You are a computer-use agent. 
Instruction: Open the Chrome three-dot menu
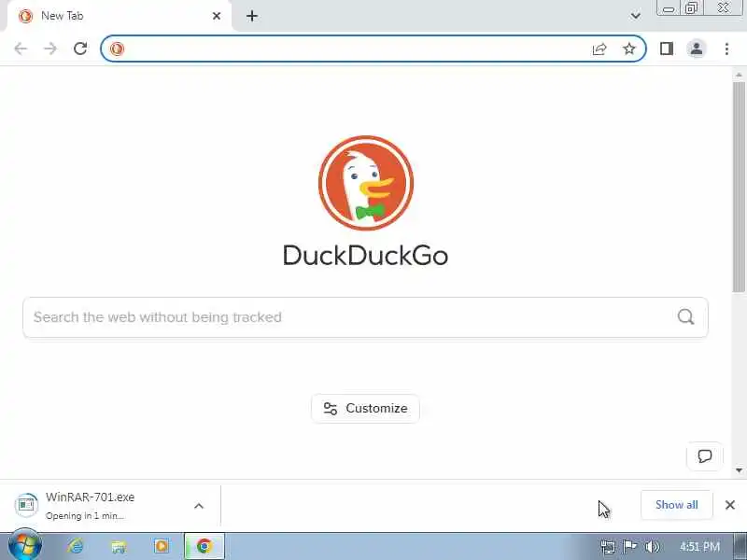point(726,49)
